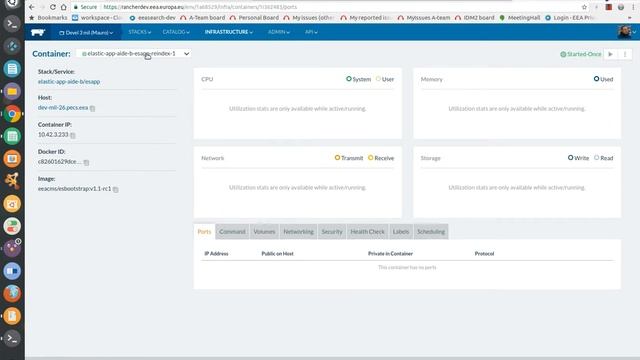This screenshot has height=360, width=640.
Task: Toggle the Memory Used series
Action: pos(603,79)
